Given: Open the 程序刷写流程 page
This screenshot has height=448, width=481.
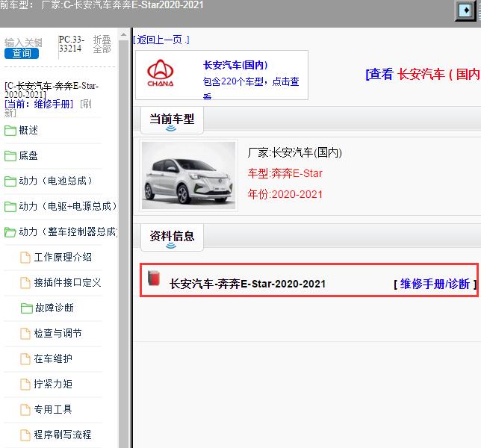Looking at the screenshot, I should tap(63, 435).
